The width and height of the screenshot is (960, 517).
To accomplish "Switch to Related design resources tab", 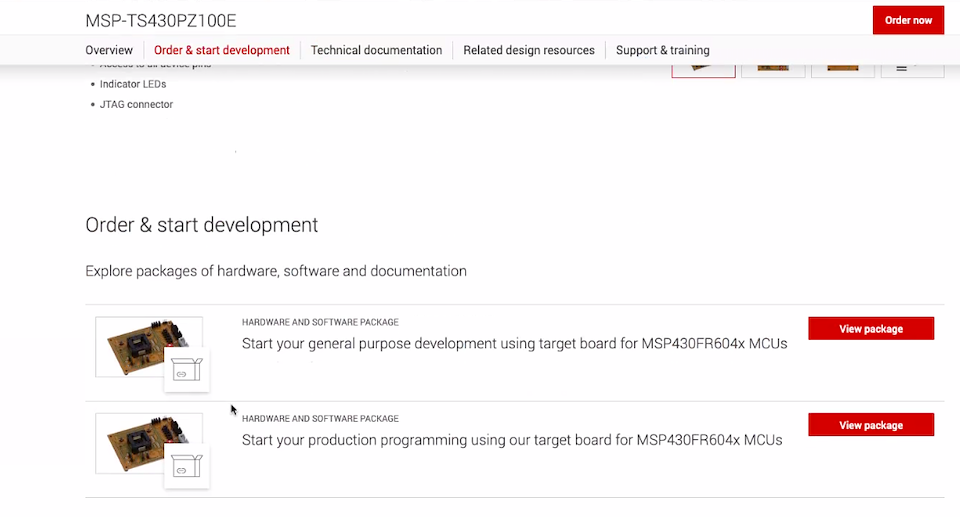I will tap(529, 50).
